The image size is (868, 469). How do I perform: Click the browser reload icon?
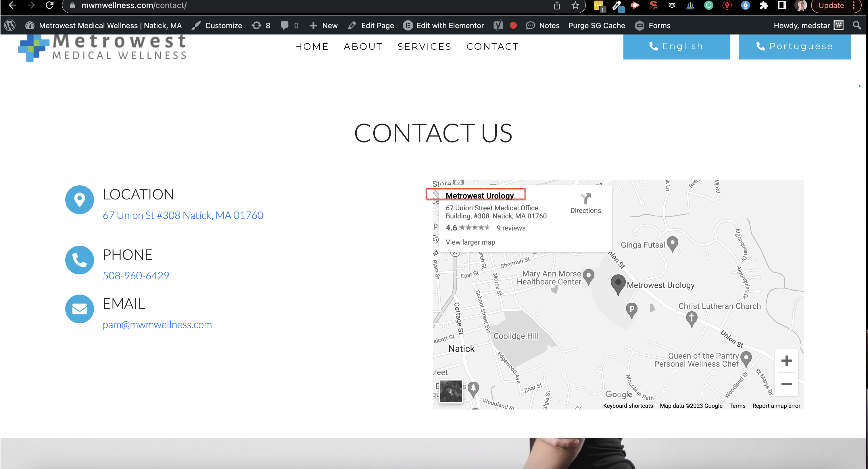(49, 5)
